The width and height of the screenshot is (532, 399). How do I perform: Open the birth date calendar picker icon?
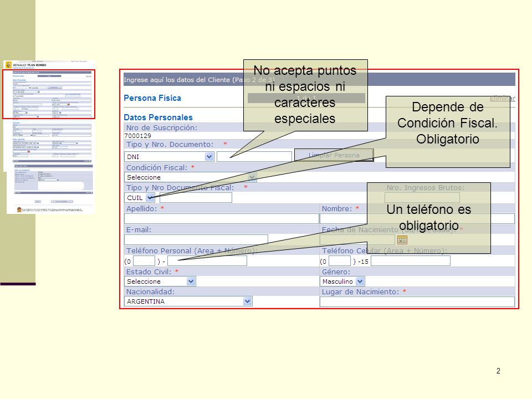click(x=402, y=240)
